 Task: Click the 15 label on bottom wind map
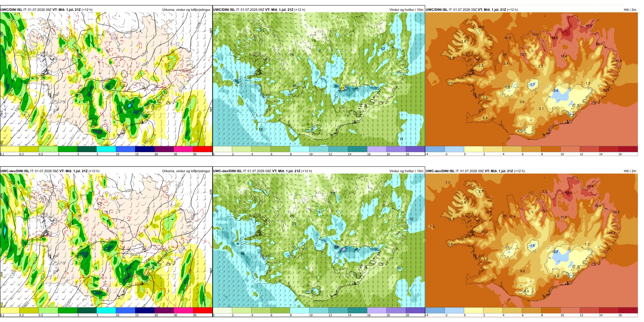(x=242, y=254)
